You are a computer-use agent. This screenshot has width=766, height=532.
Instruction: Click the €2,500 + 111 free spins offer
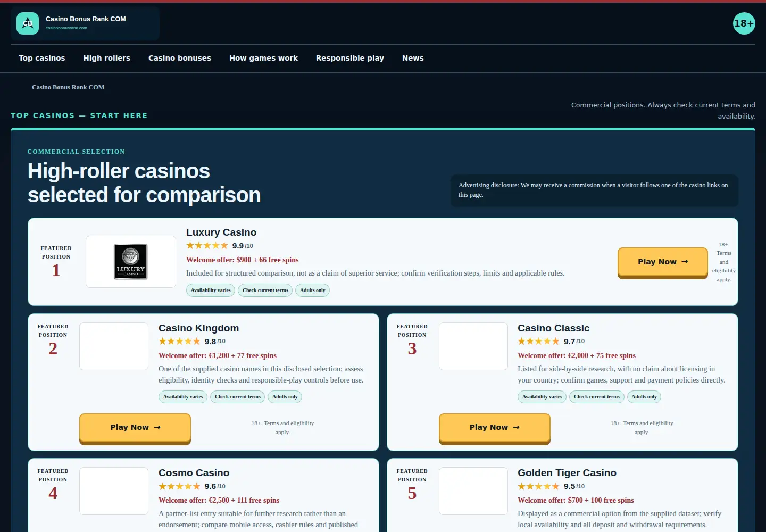(x=219, y=501)
